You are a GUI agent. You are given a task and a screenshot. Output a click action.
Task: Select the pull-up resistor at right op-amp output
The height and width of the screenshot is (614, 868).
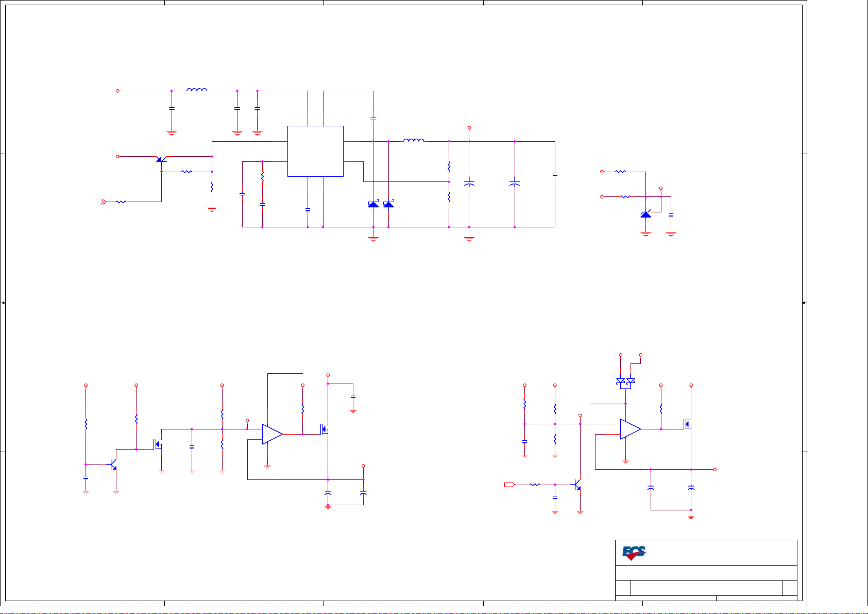point(661,409)
